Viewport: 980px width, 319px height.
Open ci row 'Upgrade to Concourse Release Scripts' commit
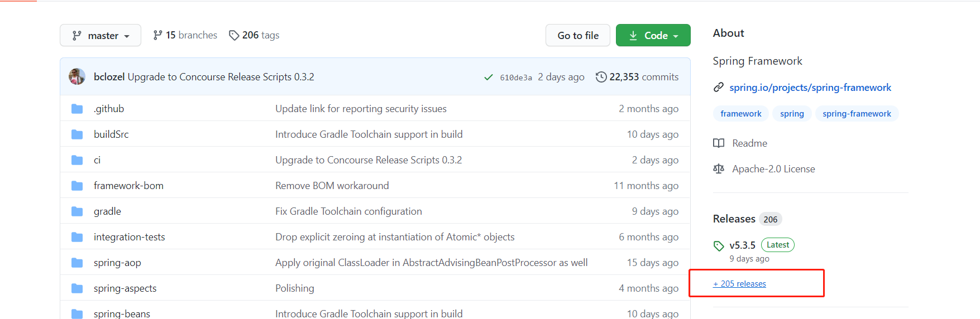tap(369, 160)
